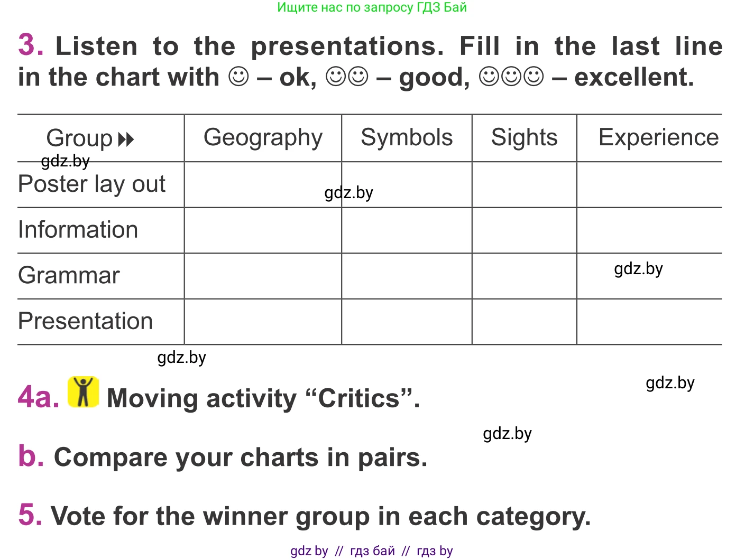The height and width of the screenshot is (560, 745).
Task: Click the empty Information cell under Geography
Action: tap(263, 230)
